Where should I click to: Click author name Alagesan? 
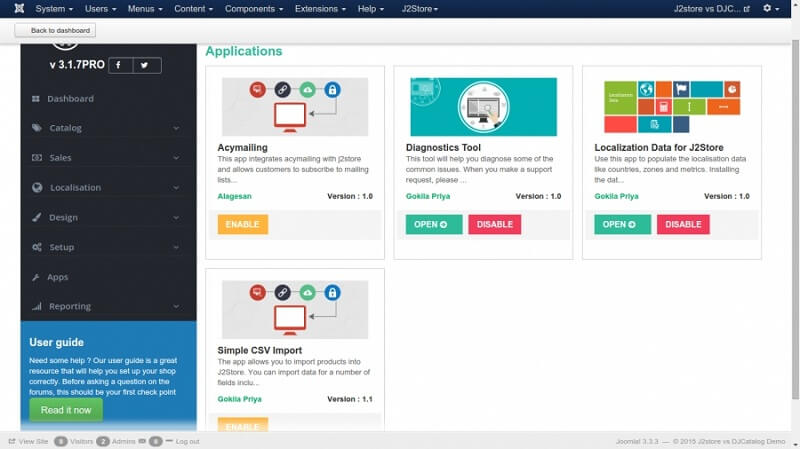(x=234, y=196)
